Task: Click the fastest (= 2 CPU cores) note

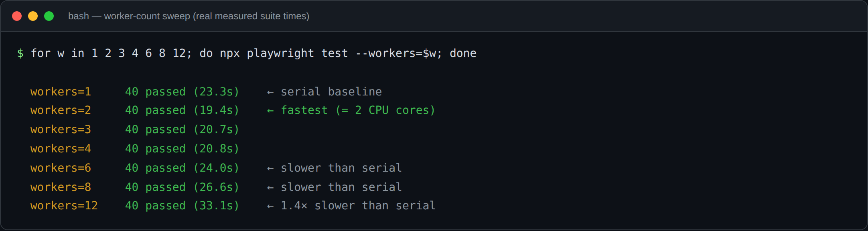Action: tap(358, 110)
